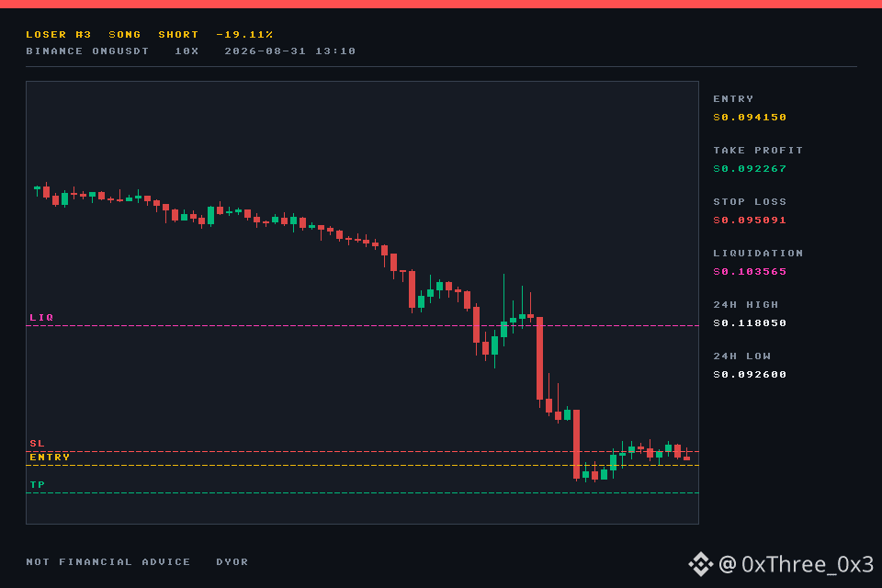Click the 'LIQUIDATION' label

coord(758,254)
